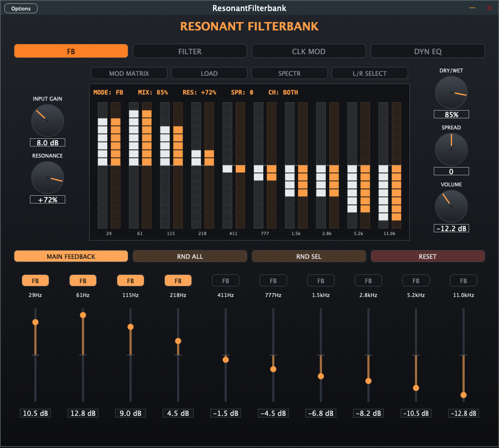Edit the +72% resonance value field
This screenshot has width=499, height=448.
48,200
